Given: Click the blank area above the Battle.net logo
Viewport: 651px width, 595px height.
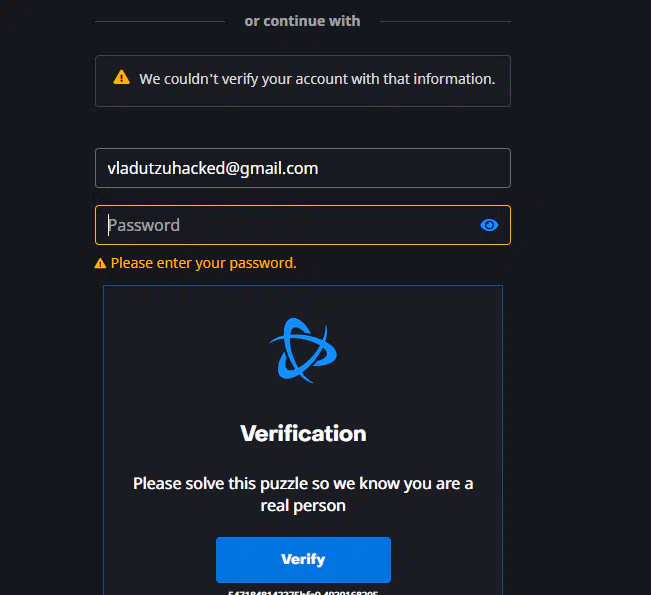Looking at the screenshot, I should point(303,301).
